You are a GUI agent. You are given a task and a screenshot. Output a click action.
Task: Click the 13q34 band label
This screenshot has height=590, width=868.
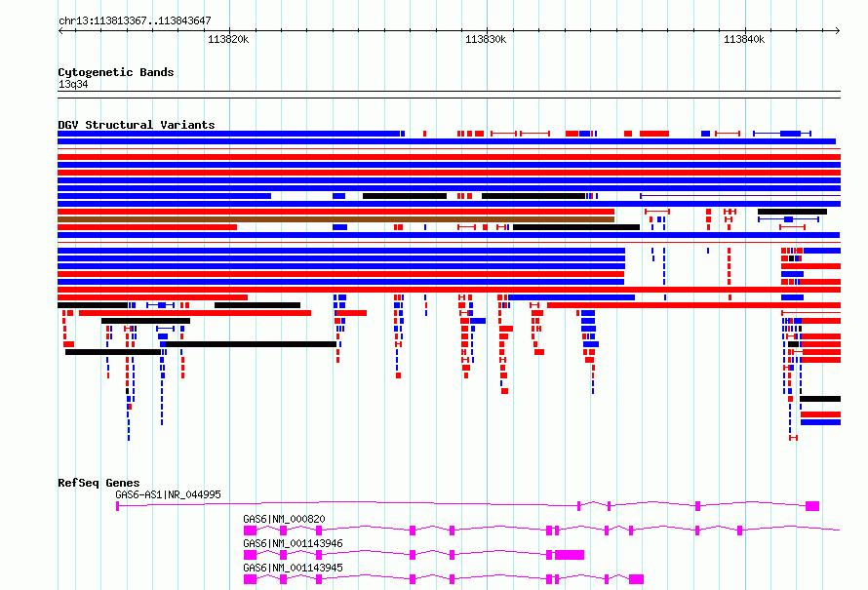point(73,84)
